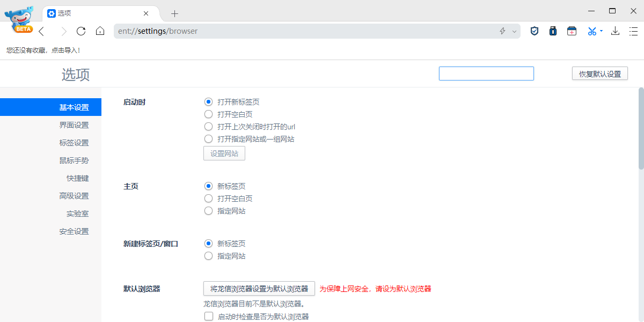The width and height of the screenshot is (644, 322).
Task: Open the address bar dropdown chevron
Action: [x=515, y=31]
